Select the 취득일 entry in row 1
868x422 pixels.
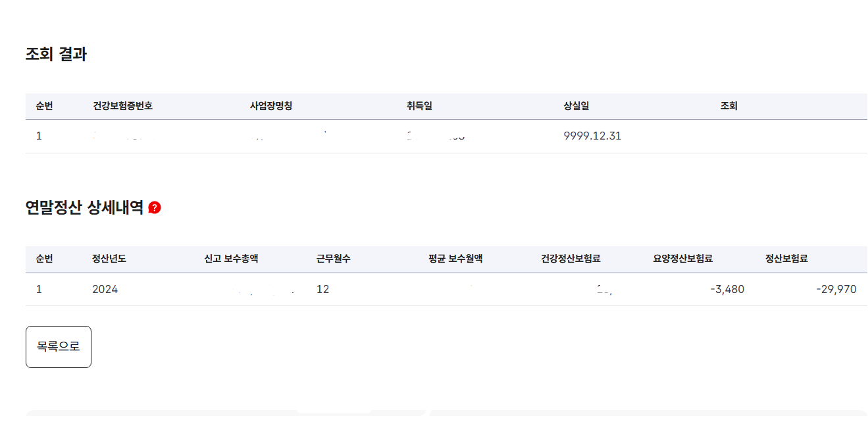click(x=428, y=136)
